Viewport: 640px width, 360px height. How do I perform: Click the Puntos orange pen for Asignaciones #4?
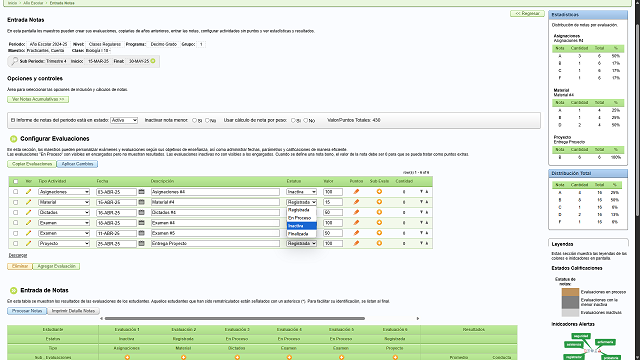point(356,191)
